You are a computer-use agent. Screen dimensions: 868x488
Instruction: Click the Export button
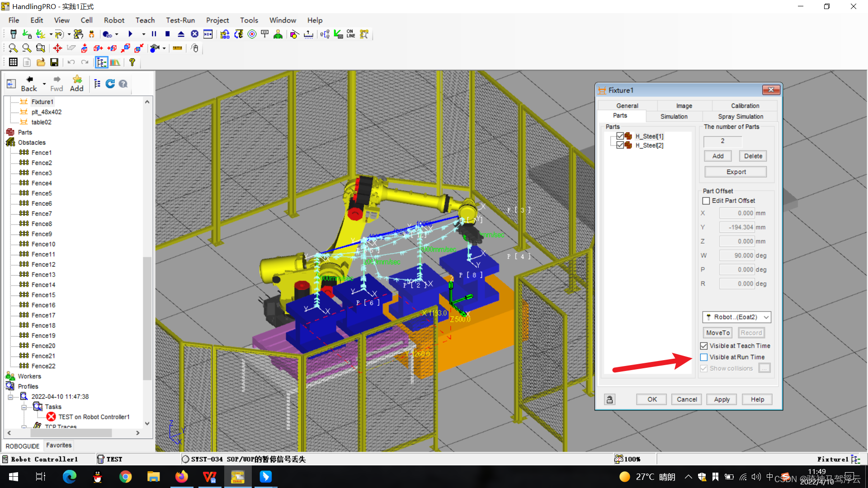click(736, 172)
